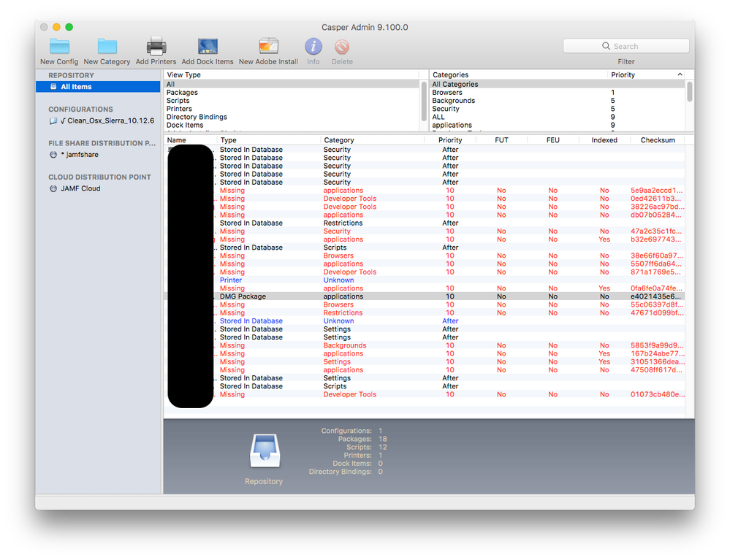This screenshot has width=730, height=560.
Task: Select the row with checksum db07b05284...
Action: coord(425,215)
